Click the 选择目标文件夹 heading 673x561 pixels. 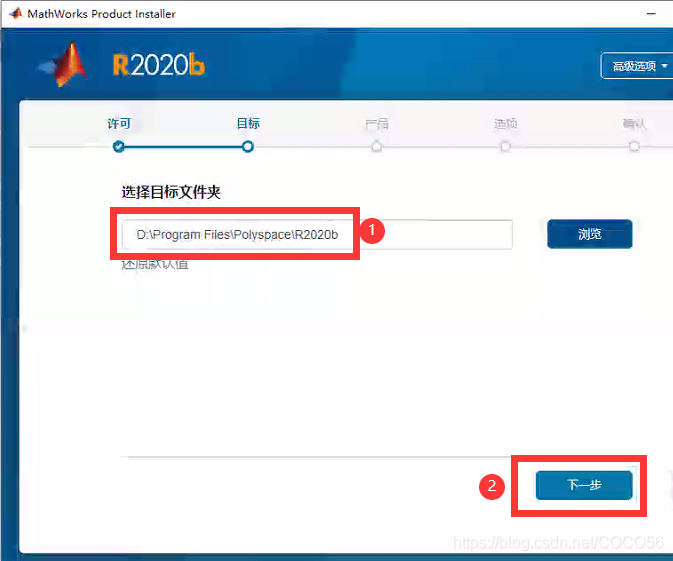pyautogui.click(x=171, y=192)
